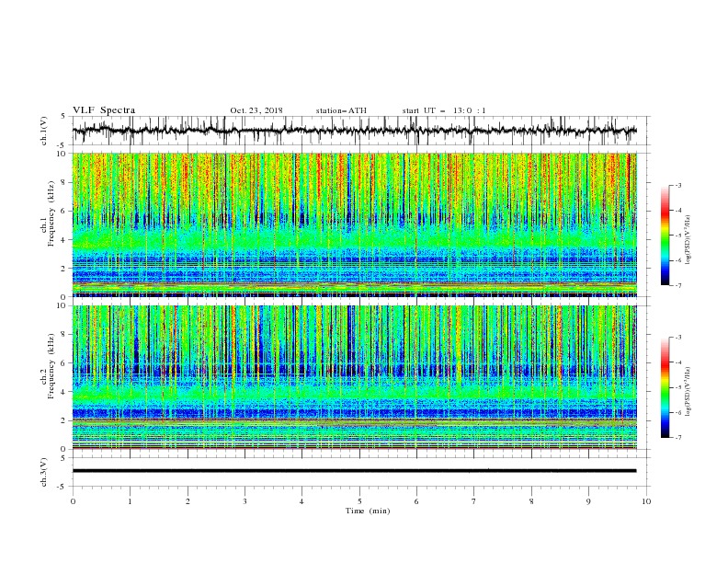Click the "-7" tick on ch.2 colorbar
This screenshot has width=728, height=563.
(x=677, y=437)
